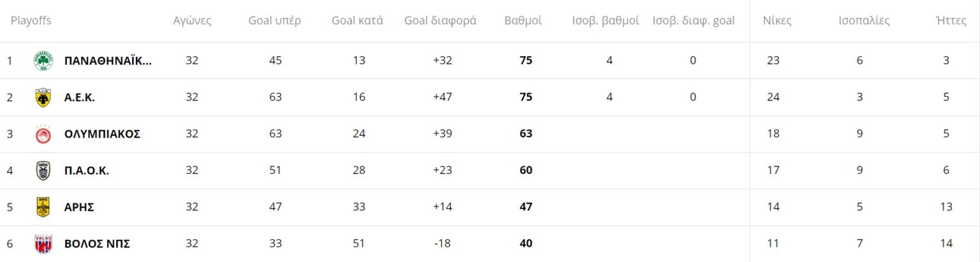
Task: Click the P.A.O.K. team logo
Action: pyautogui.click(x=43, y=170)
